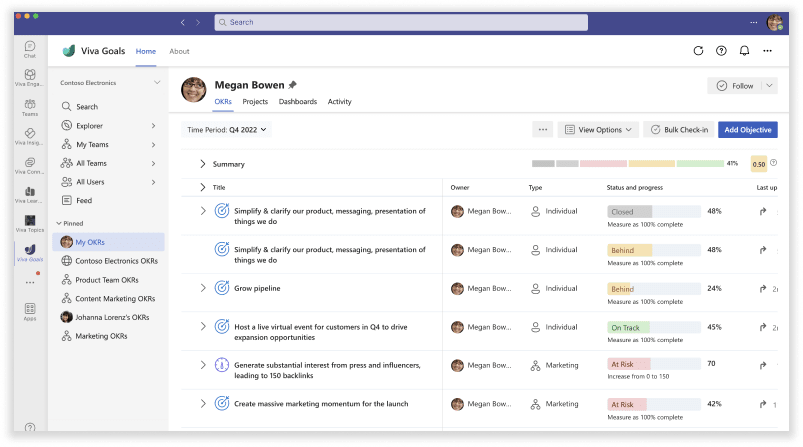This screenshot has height=447, width=803.
Task: Open Viva Learning app icon
Action: point(30,195)
